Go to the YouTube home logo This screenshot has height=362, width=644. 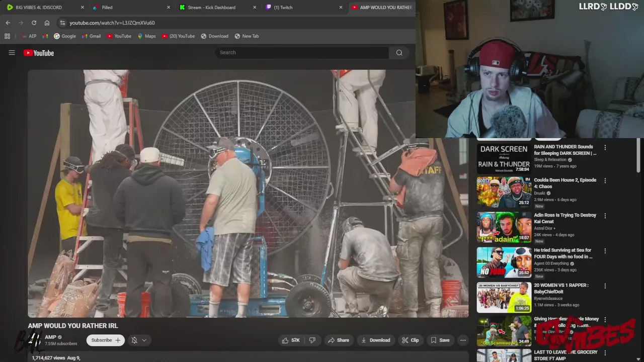pos(39,53)
